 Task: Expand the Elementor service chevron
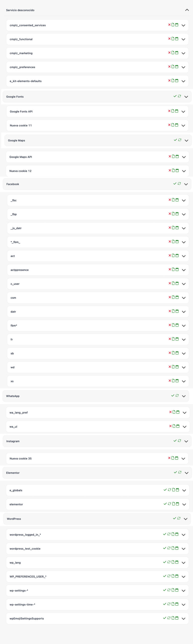pyautogui.click(x=186, y=473)
